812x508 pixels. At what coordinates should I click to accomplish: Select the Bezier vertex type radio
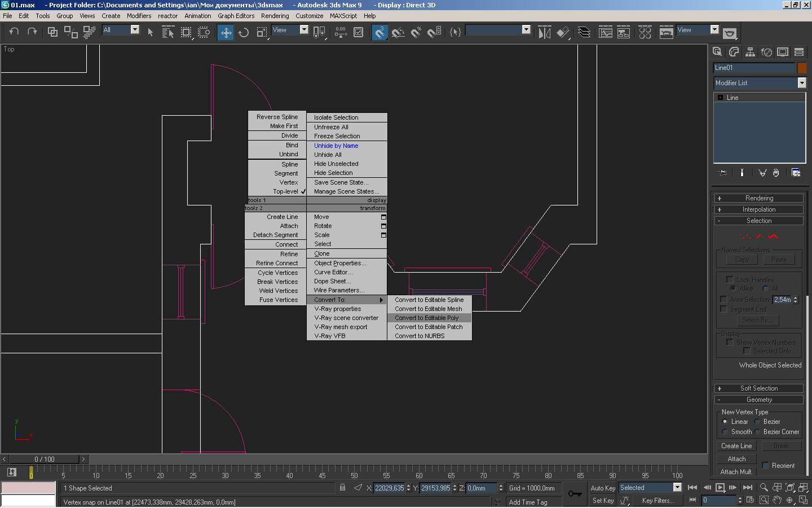point(757,422)
